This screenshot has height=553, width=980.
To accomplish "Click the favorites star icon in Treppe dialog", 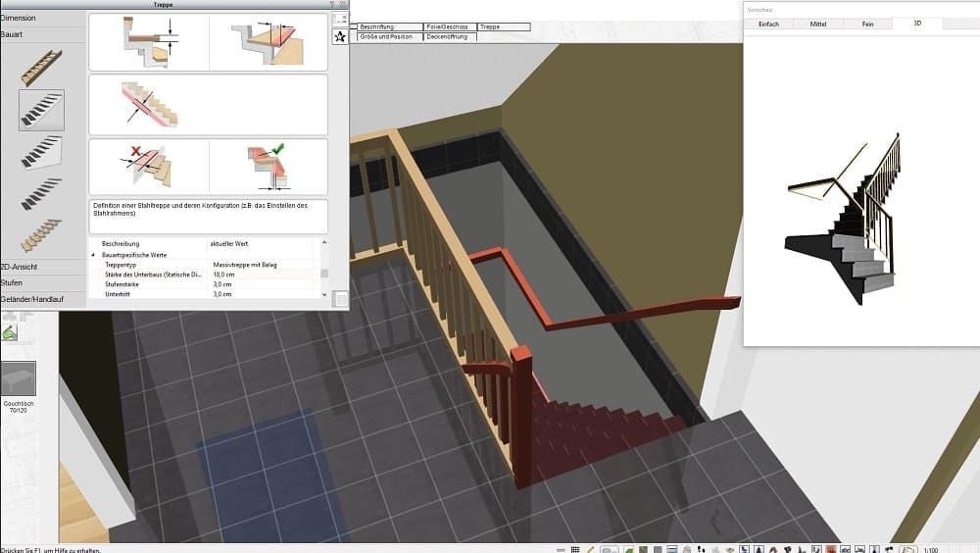I will pos(340,37).
